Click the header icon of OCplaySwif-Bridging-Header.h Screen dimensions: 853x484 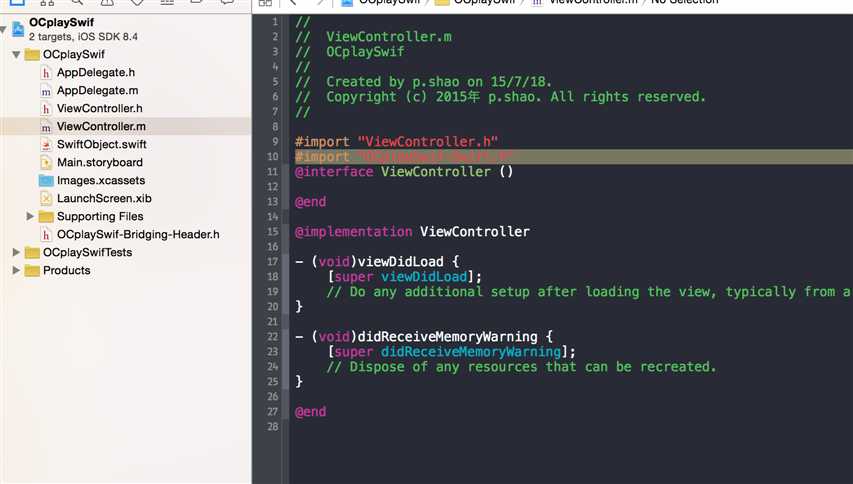[46, 234]
